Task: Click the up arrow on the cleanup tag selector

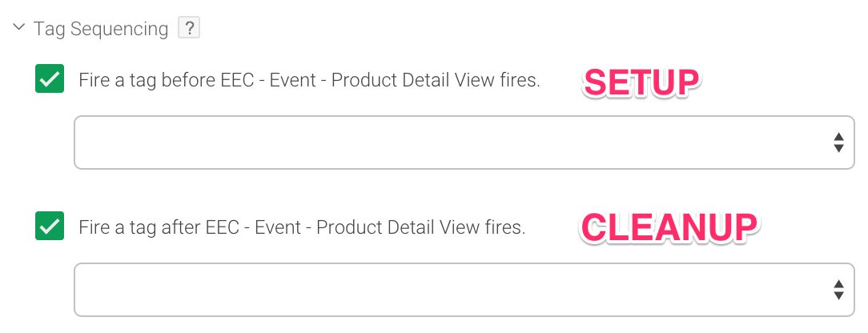Action: [838, 283]
